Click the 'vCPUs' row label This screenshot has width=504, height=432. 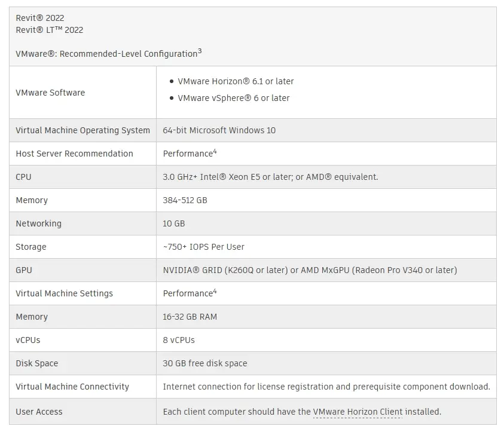28,340
